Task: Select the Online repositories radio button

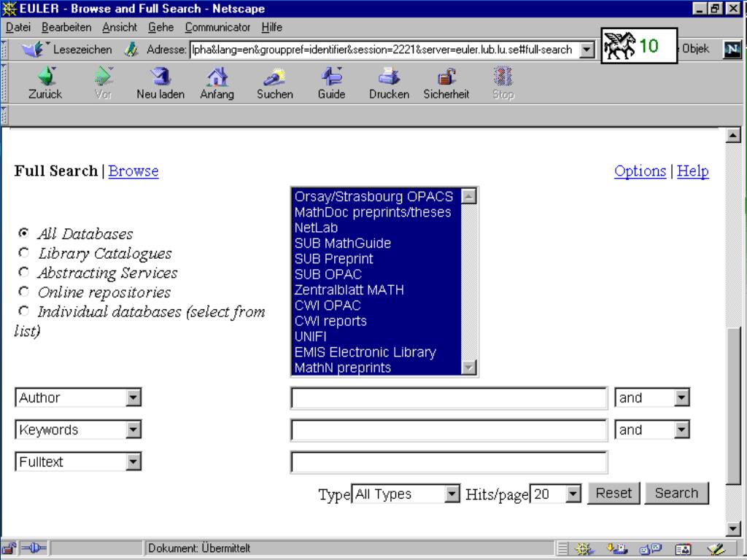Action: point(23,291)
